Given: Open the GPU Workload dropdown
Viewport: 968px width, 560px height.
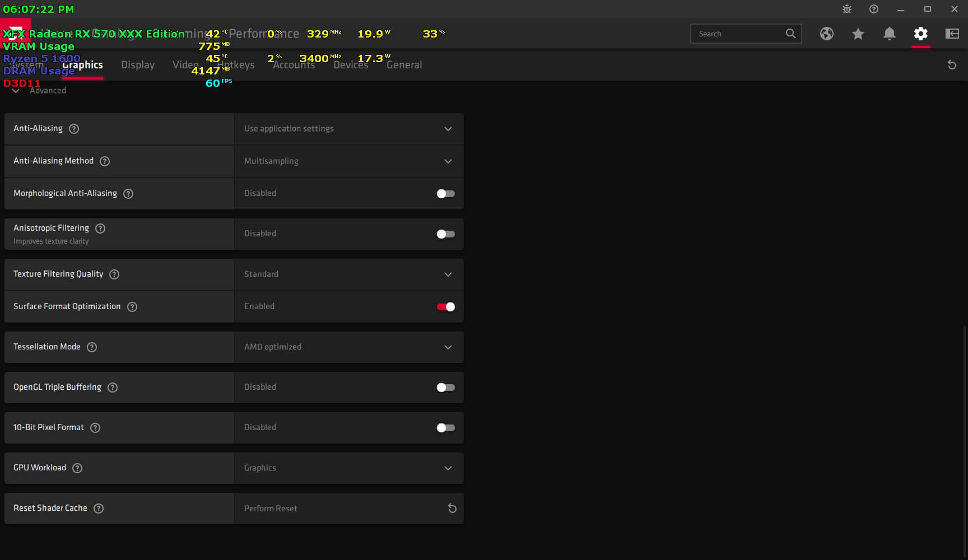Looking at the screenshot, I should pyautogui.click(x=348, y=468).
